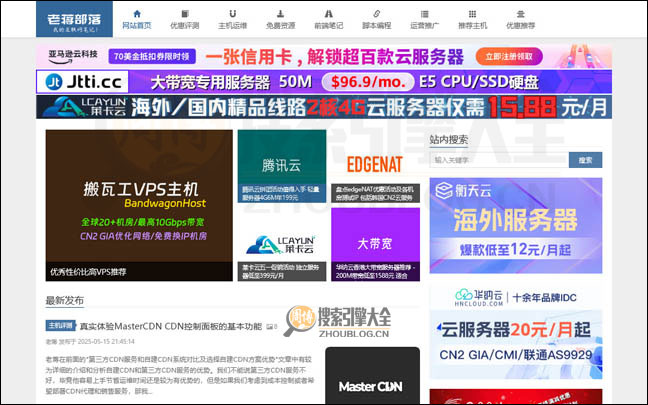Screen dimensions: 648x405
Task: Click the 主机评测 category tag
Action: 61,325
